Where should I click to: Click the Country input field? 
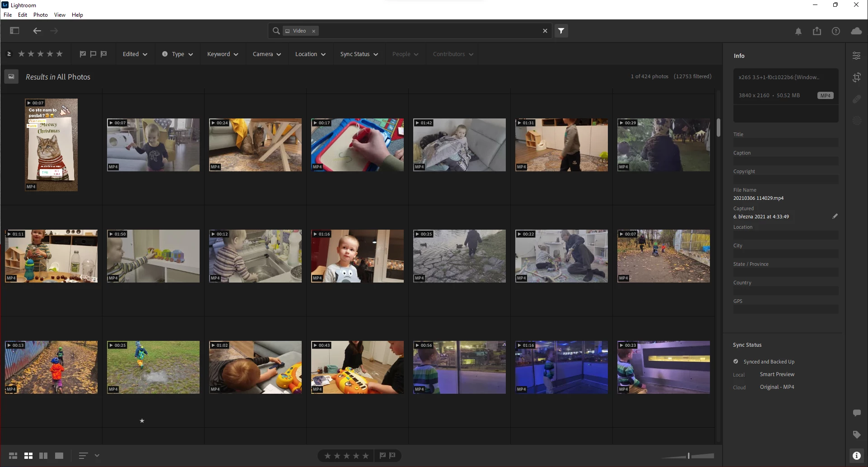[786, 291]
